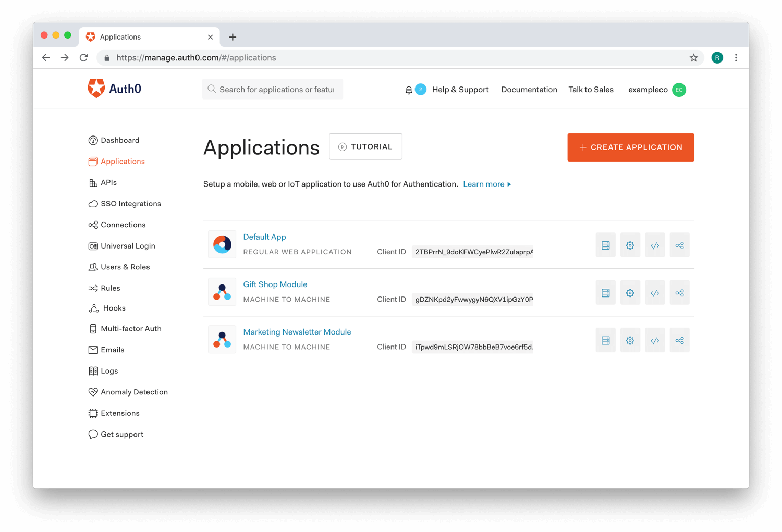The height and width of the screenshot is (532, 782).
Task: Open Get support in sidebar
Action: tap(116, 434)
